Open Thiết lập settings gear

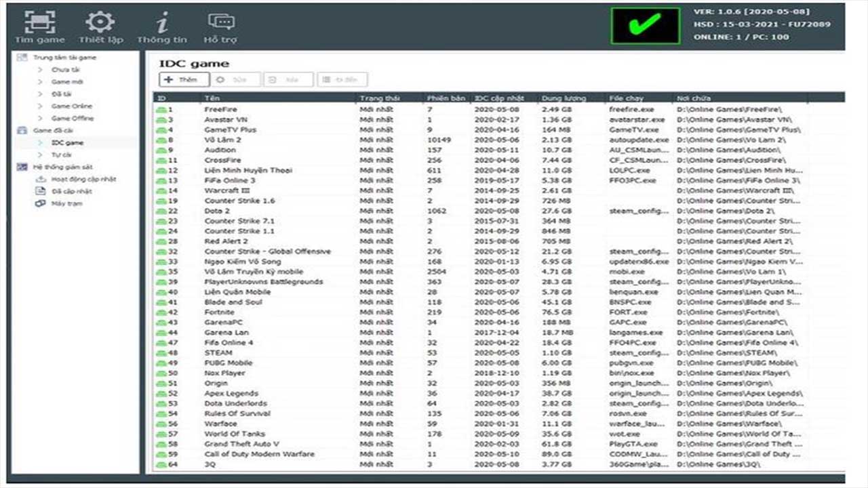tap(100, 22)
